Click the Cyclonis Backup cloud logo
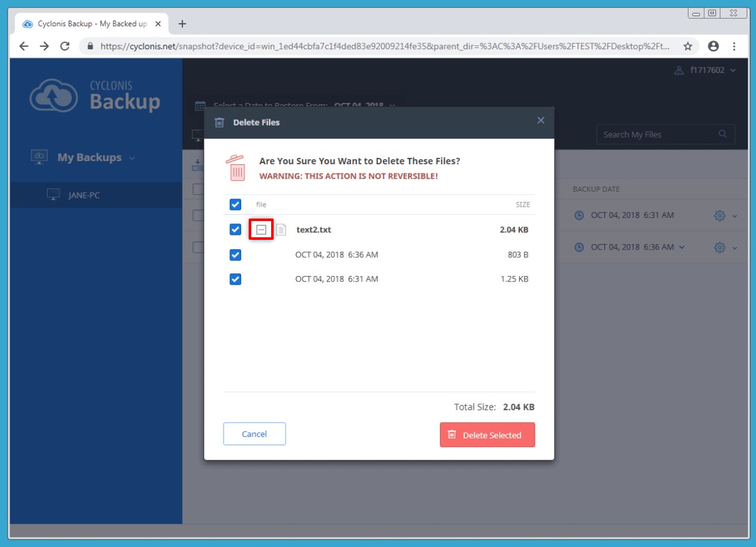The width and height of the screenshot is (756, 547). point(54,96)
